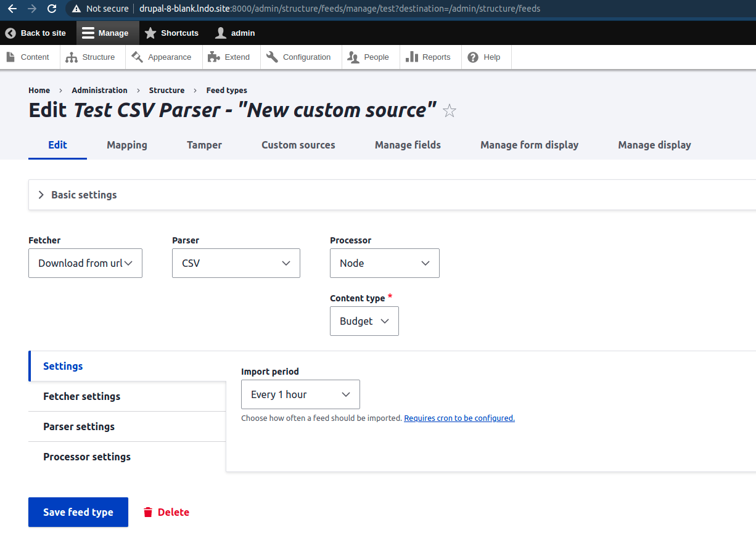Screen dimensions: 756x546
Task: Open the Structure admin menu item
Action: [x=92, y=57]
